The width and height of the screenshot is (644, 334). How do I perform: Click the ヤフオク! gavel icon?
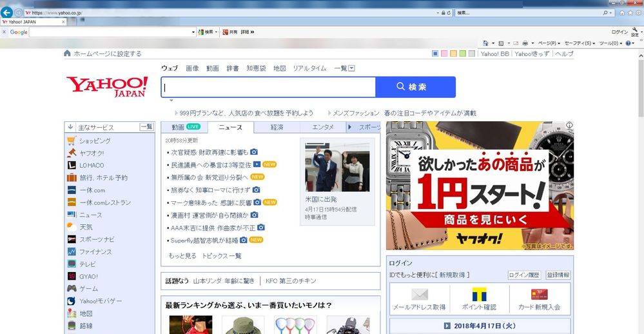(x=72, y=153)
